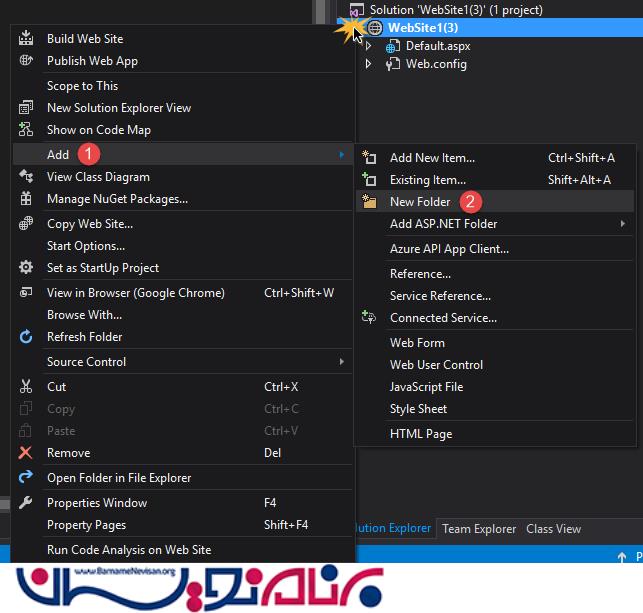Click the Manage NuGet Packages icon
643x613 pixels.
[27, 199]
